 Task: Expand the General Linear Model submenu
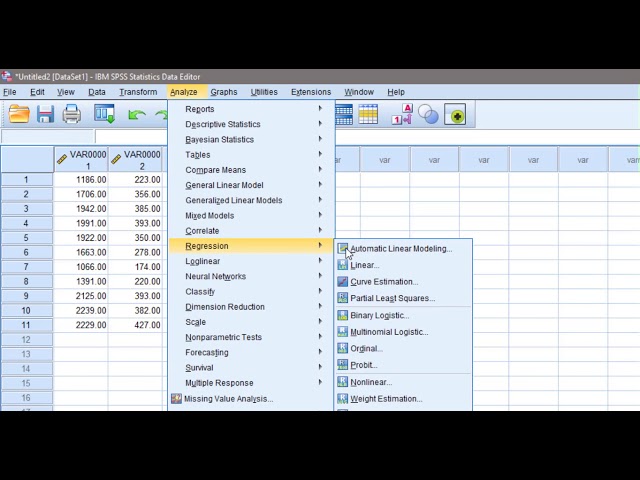pyautogui.click(x=251, y=185)
